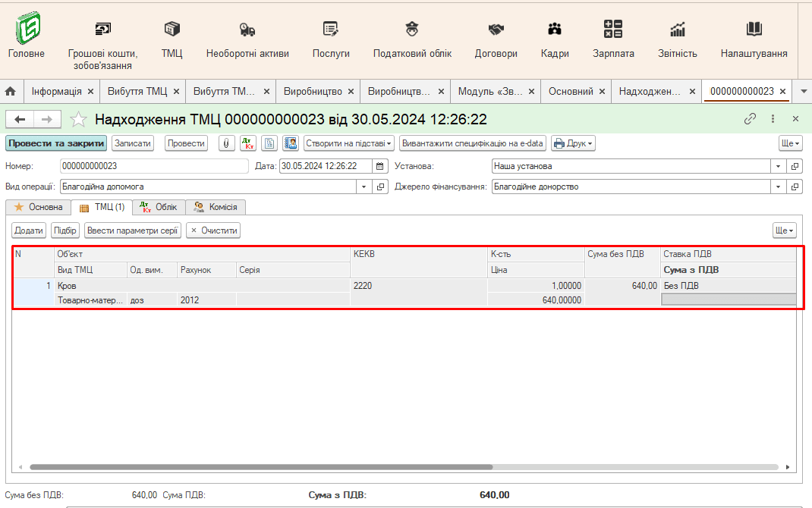Go to the home page icon tab
Image resolution: width=812 pixels, height=508 pixels.
[11, 91]
